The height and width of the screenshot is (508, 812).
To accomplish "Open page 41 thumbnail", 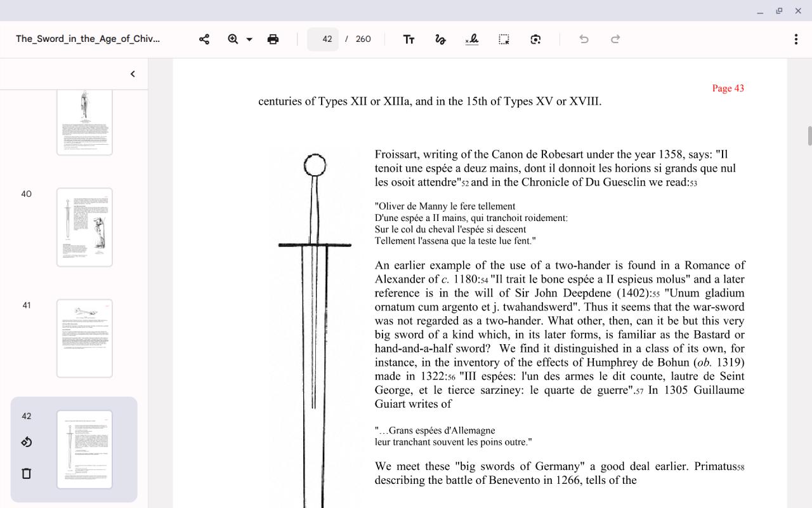I will (84, 338).
